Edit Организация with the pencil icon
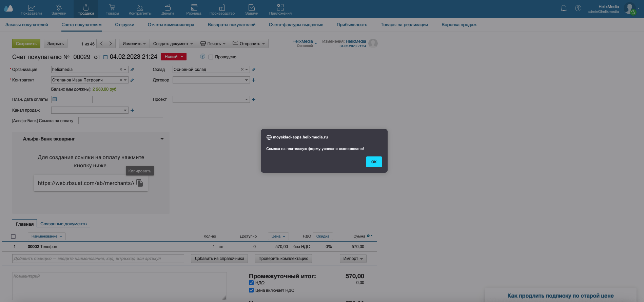This screenshot has height=302, width=644. coord(132,70)
